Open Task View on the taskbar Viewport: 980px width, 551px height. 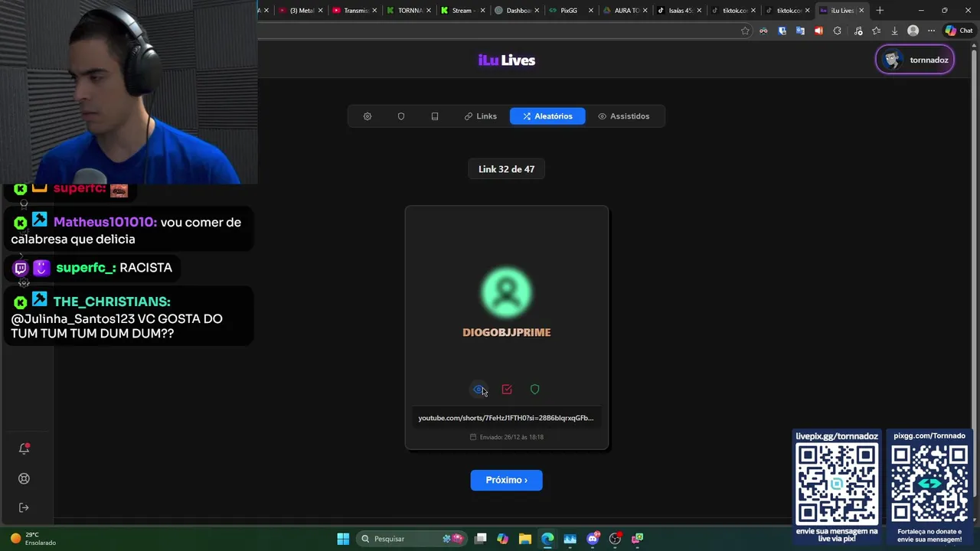[x=480, y=539]
